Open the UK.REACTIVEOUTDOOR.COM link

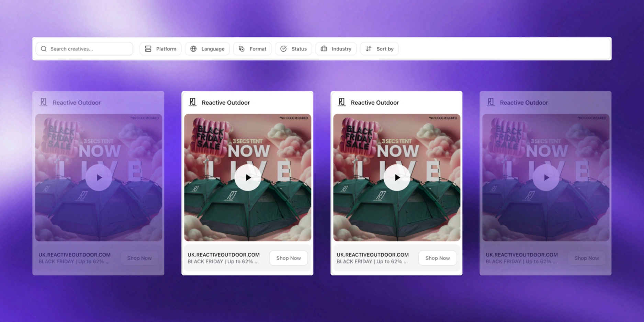(223, 255)
